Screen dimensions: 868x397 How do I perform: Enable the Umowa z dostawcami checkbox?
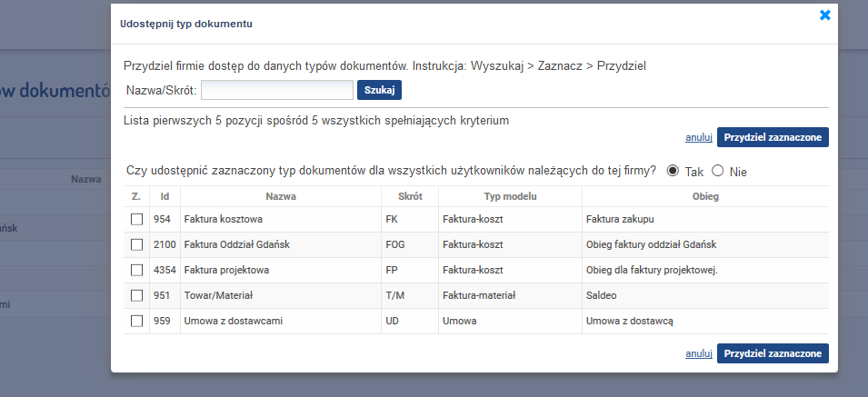[136, 321]
